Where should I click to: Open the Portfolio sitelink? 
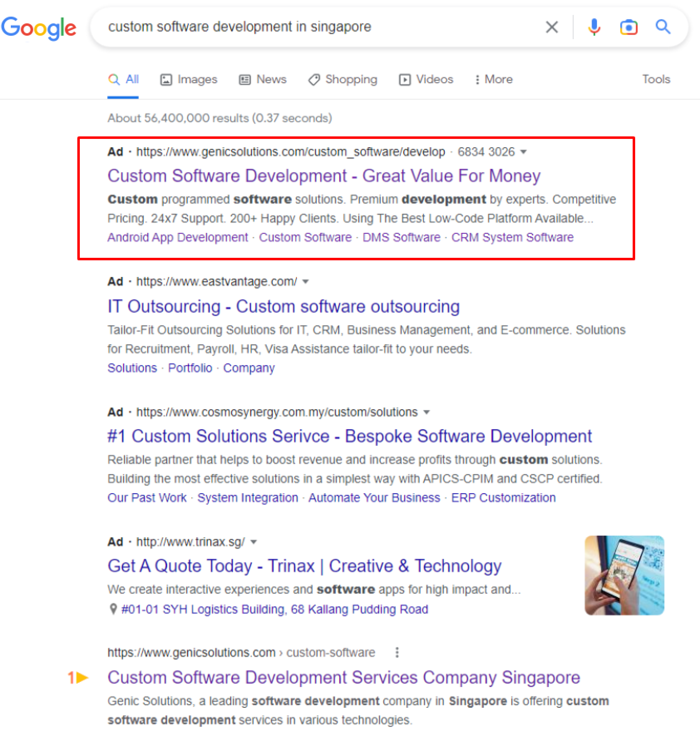(190, 368)
